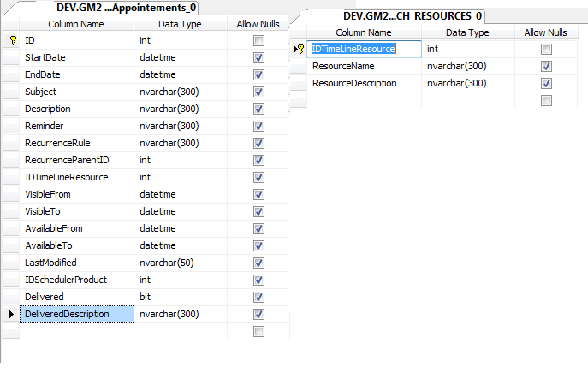Click Column Name header in Appointements table
The height and width of the screenshot is (372, 588).
click(76, 24)
